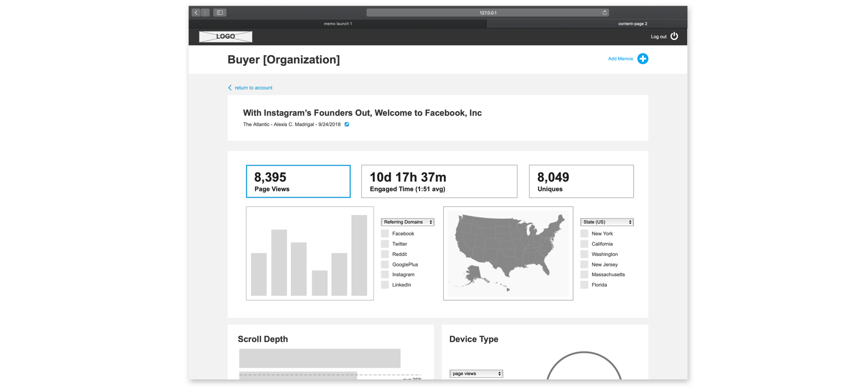
Task: Click the tallest bar in bar chart
Action: click(359, 255)
